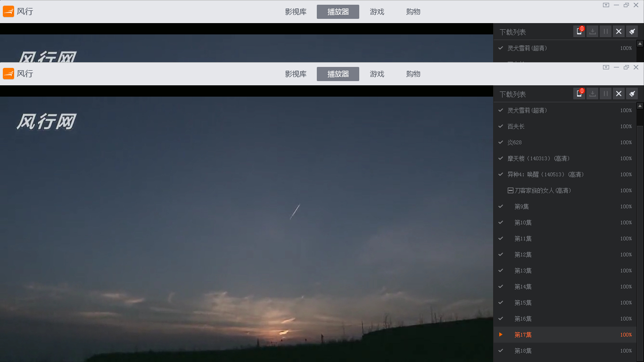The width and height of the screenshot is (644, 362).
Task: Click the start download icon in background window
Action: point(593,32)
